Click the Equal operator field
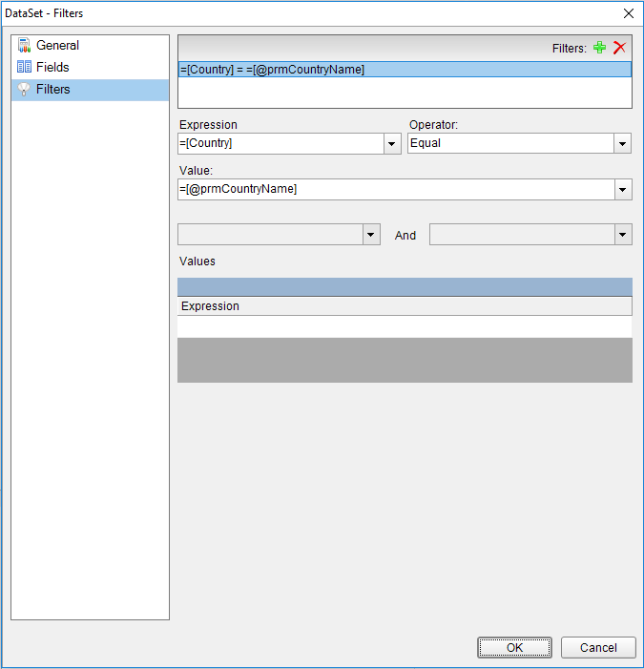The width and height of the screenshot is (644, 669). 511,144
